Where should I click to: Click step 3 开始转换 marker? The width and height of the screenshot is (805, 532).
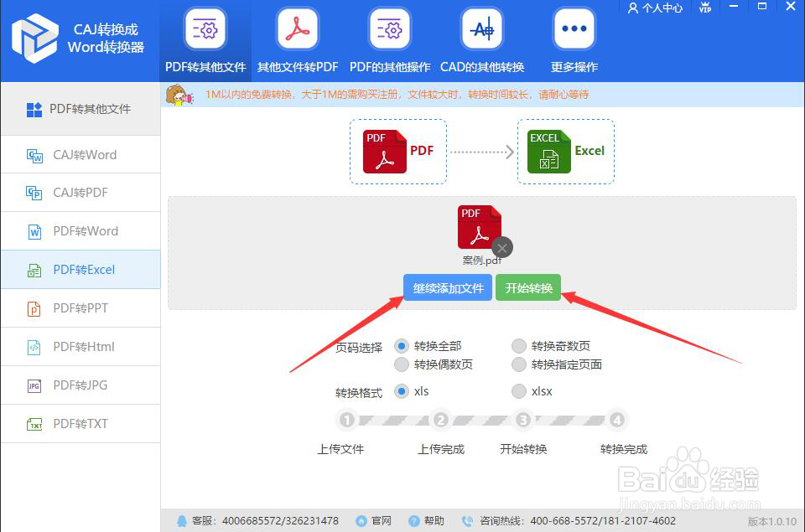[x=523, y=421]
